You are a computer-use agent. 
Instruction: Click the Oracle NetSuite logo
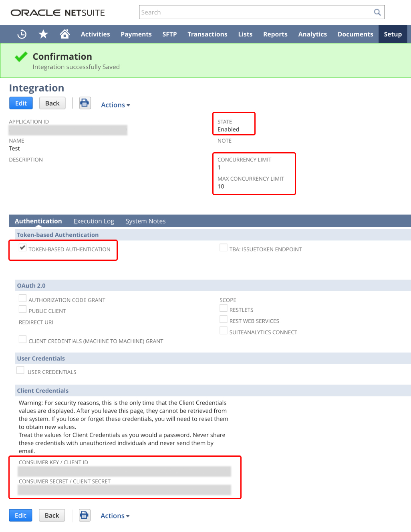click(57, 12)
